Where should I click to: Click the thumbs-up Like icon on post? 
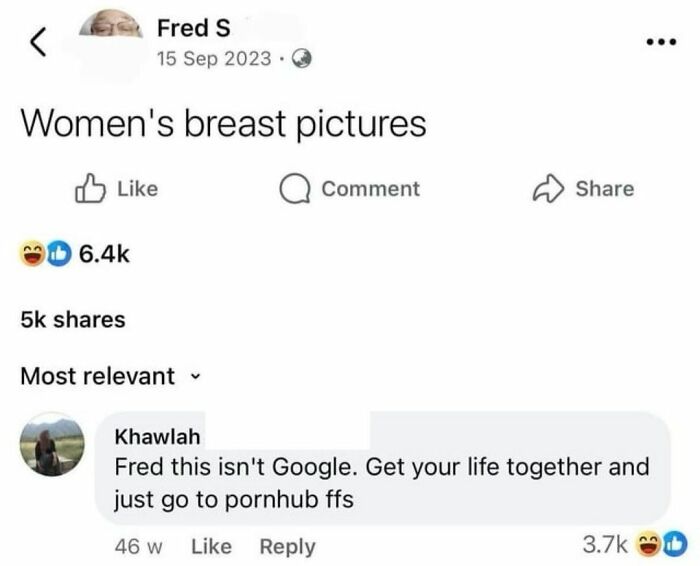click(x=92, y=189)
